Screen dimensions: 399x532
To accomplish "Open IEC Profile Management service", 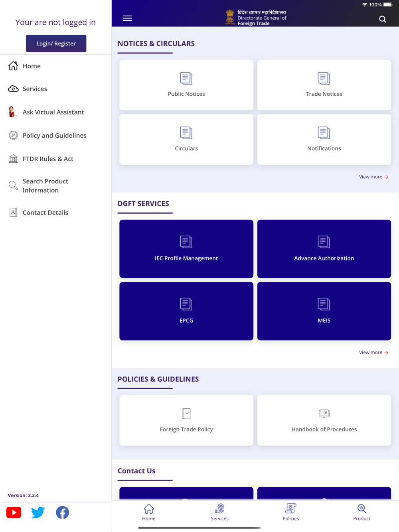I will 186,249.
